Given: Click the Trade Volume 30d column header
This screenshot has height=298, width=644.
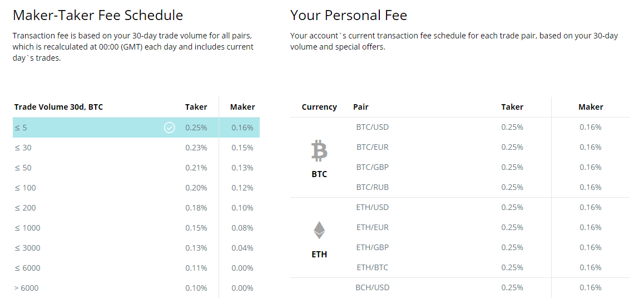Looking at the screenshot, I should coord(58,107).
